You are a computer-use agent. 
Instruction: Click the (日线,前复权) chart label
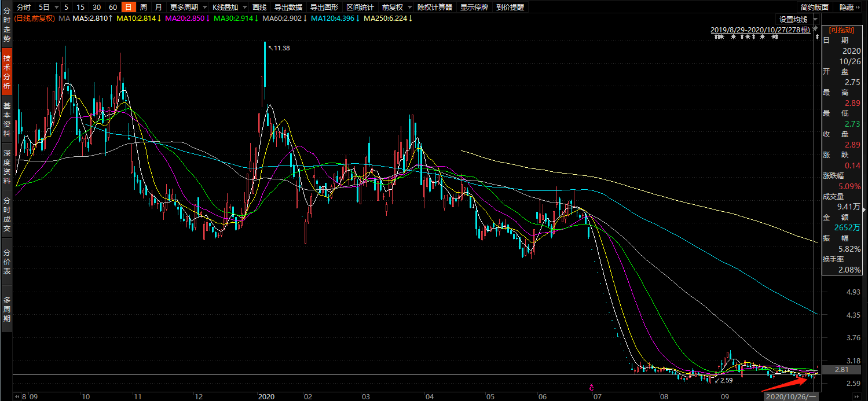(x=35, y=19)
